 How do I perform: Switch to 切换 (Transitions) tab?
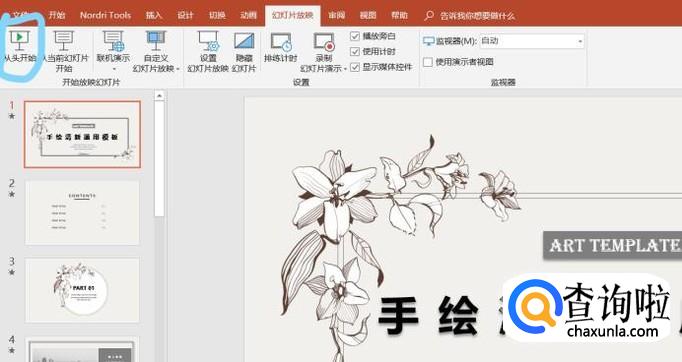click(x=217, y=15)
